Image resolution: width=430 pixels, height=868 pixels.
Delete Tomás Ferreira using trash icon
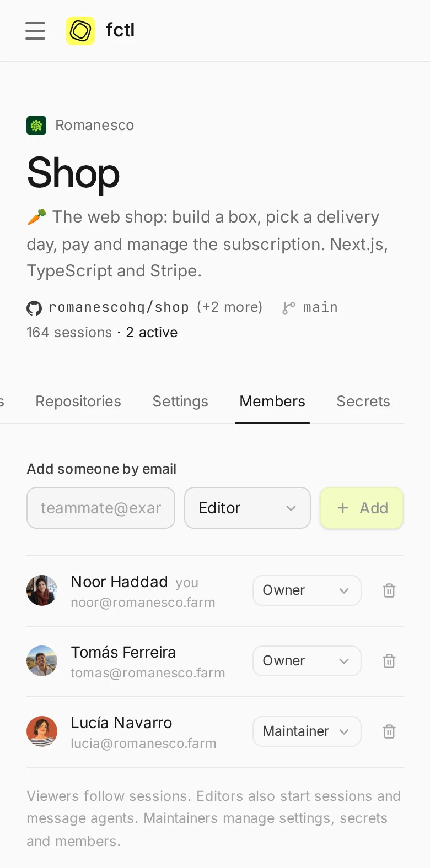389,661
